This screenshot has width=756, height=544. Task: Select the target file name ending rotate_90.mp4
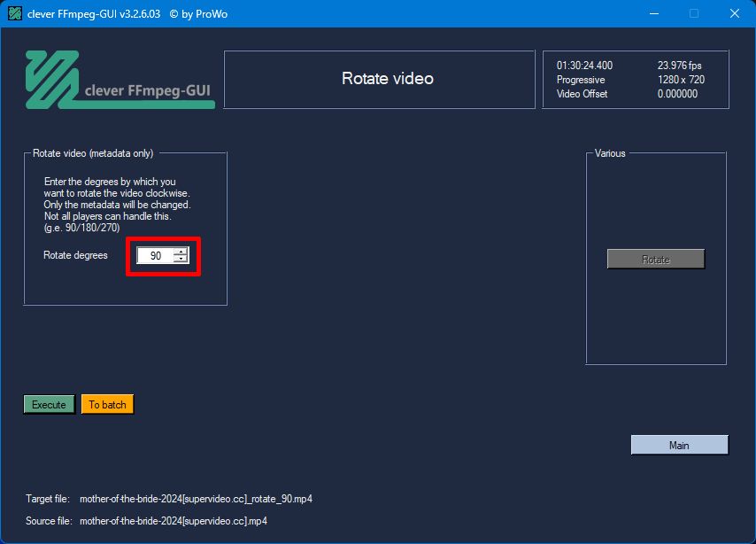tap(196, 499)
